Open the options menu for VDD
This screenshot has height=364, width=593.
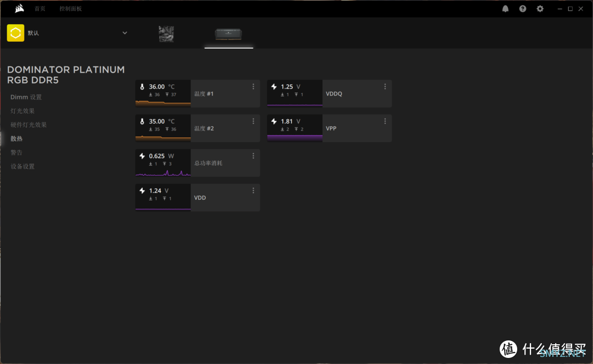[x=253, y=191]
